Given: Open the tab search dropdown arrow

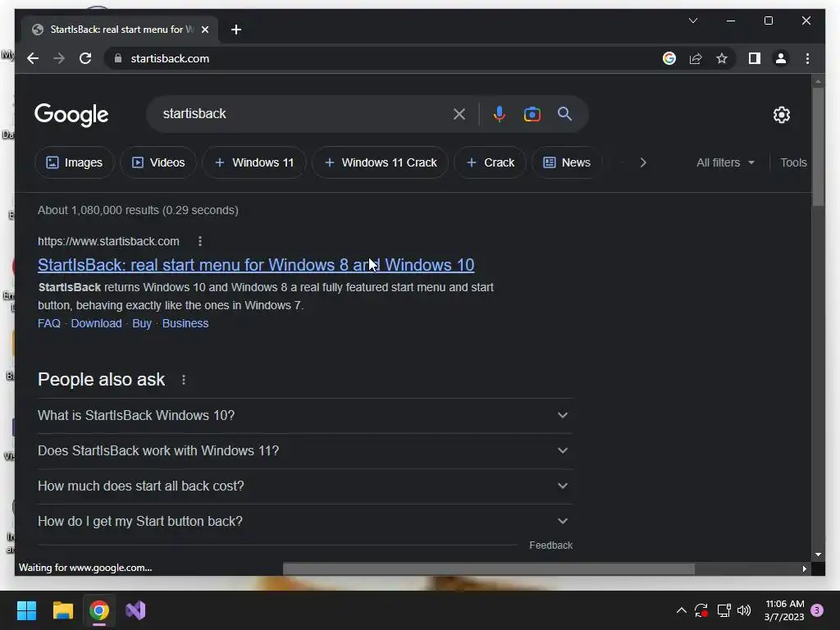Looking at the screenshot, I should 692,21.
